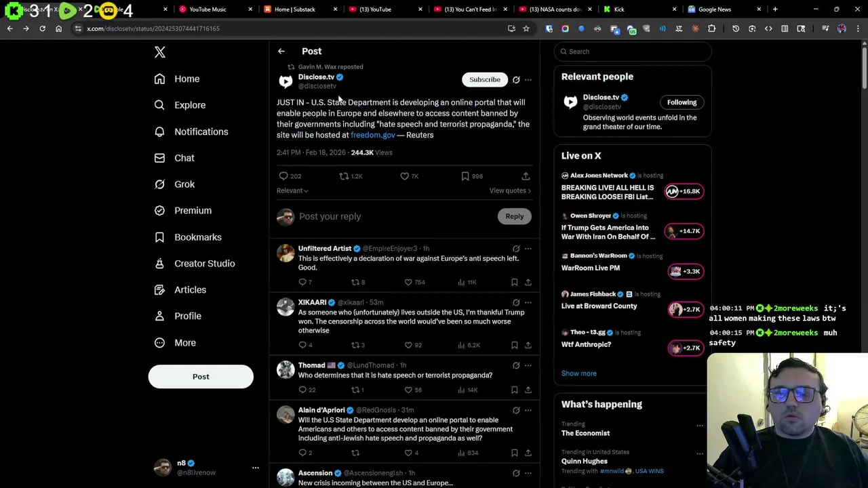
Task: Open Profile in the sidebar
Action: coord(178,316)
